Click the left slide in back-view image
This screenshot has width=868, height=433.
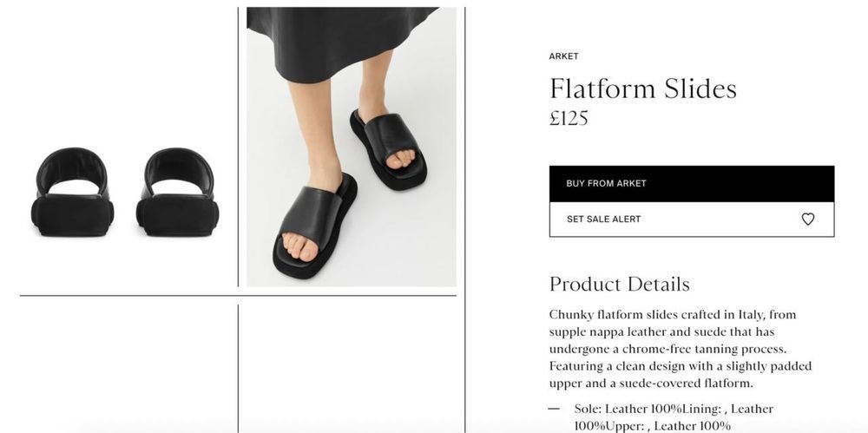[71, 193]
